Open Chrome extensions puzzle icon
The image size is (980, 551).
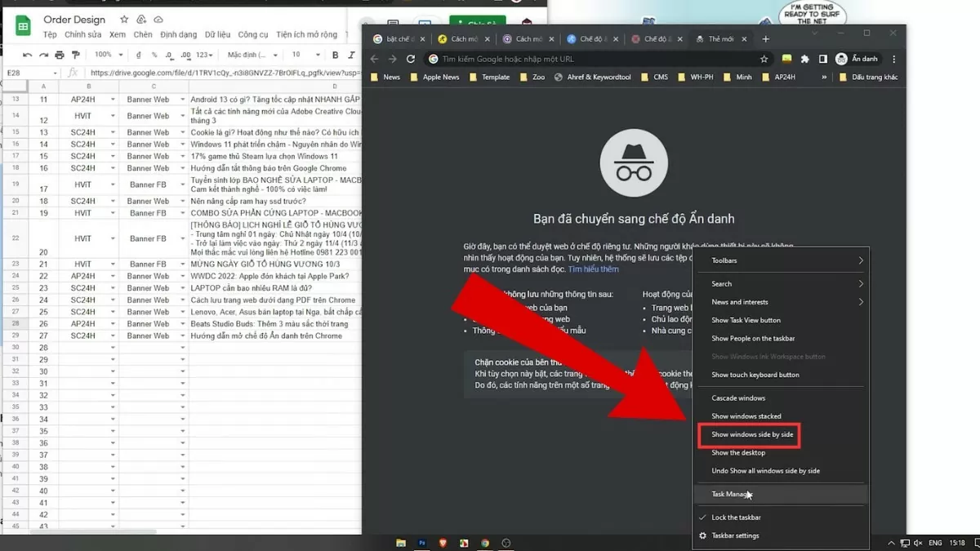pos(804,59)
